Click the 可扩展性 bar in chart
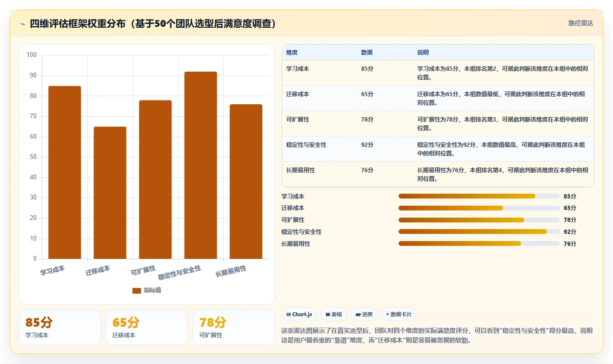Screen dimensions: 613x364 tap(155, 180)
